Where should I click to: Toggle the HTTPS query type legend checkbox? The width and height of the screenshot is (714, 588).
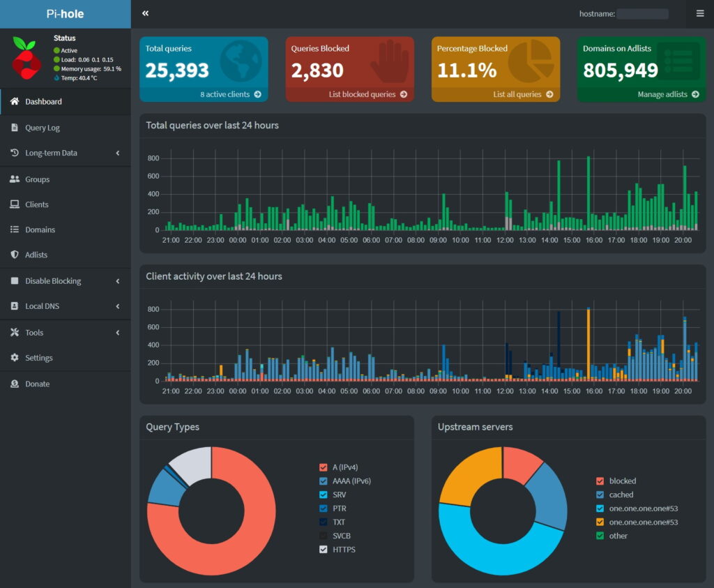click(323, 550)
